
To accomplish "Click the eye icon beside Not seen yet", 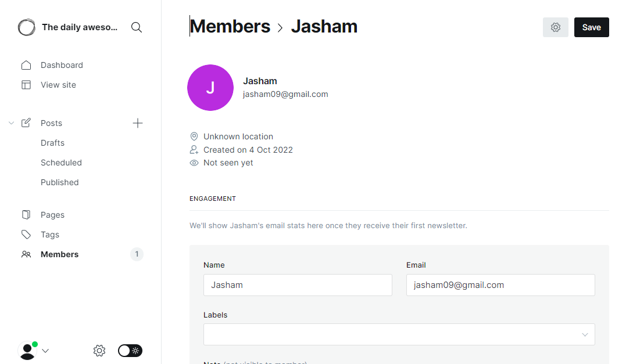I will (x=194, y=163).
